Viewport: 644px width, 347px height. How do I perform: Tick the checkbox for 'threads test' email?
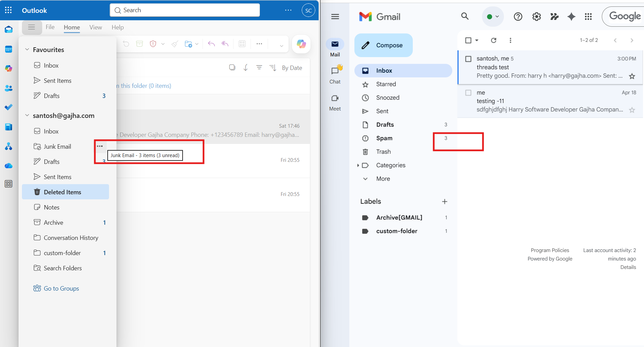(x=468, y=59)
